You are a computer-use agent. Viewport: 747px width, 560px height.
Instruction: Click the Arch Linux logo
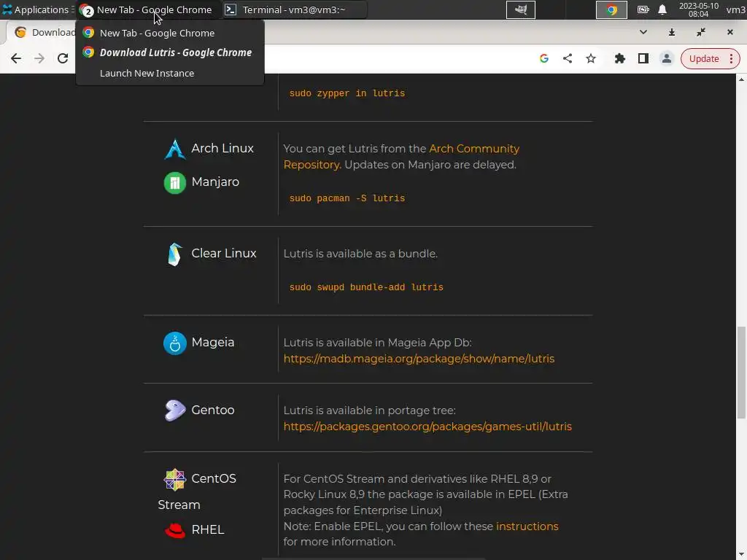pos(175,149)
